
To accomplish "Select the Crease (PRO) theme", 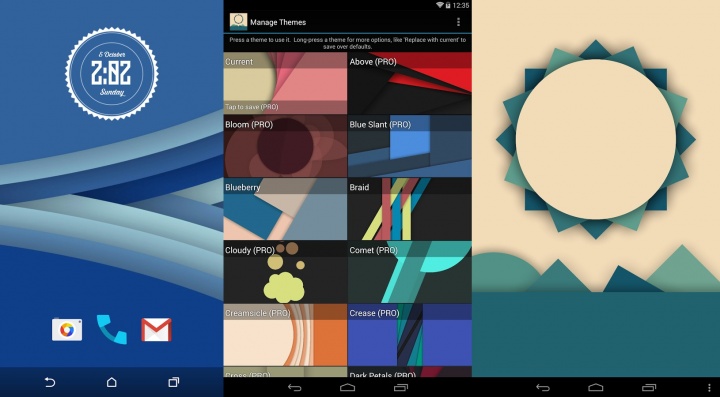I will click(410, 335).
